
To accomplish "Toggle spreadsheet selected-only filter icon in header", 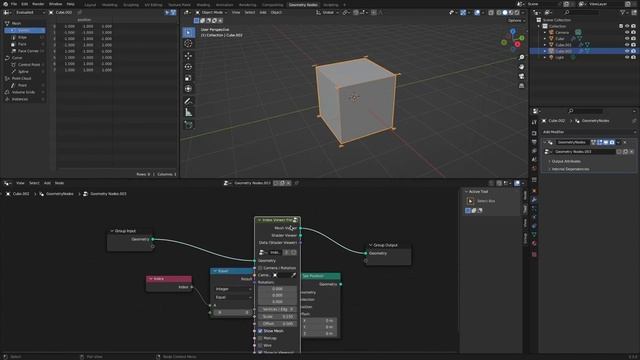I will click(167, 13).
